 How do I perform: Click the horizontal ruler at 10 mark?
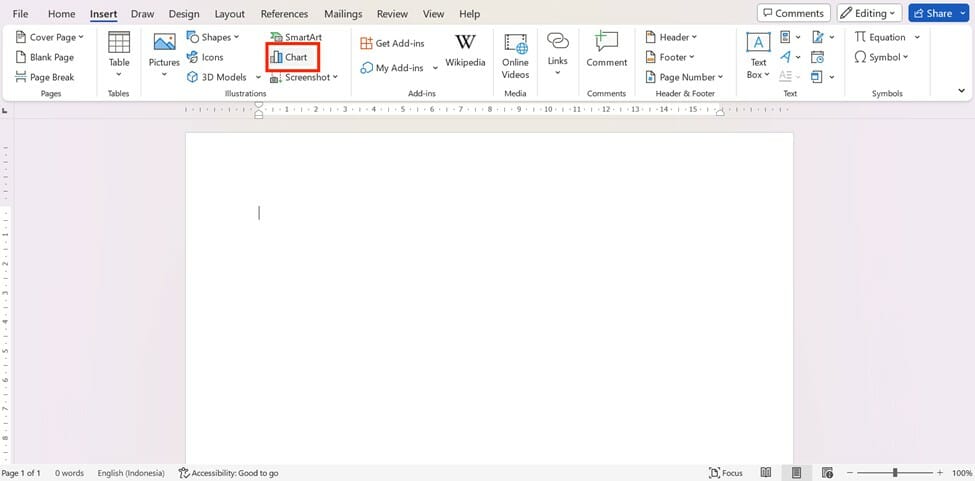[x=548, y=109]
